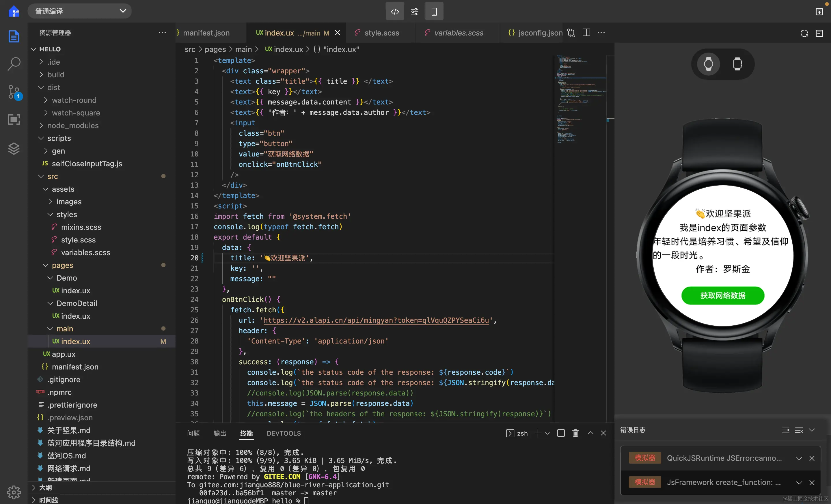Switch simulator to square watch device
831x504 pixels.
737,64
